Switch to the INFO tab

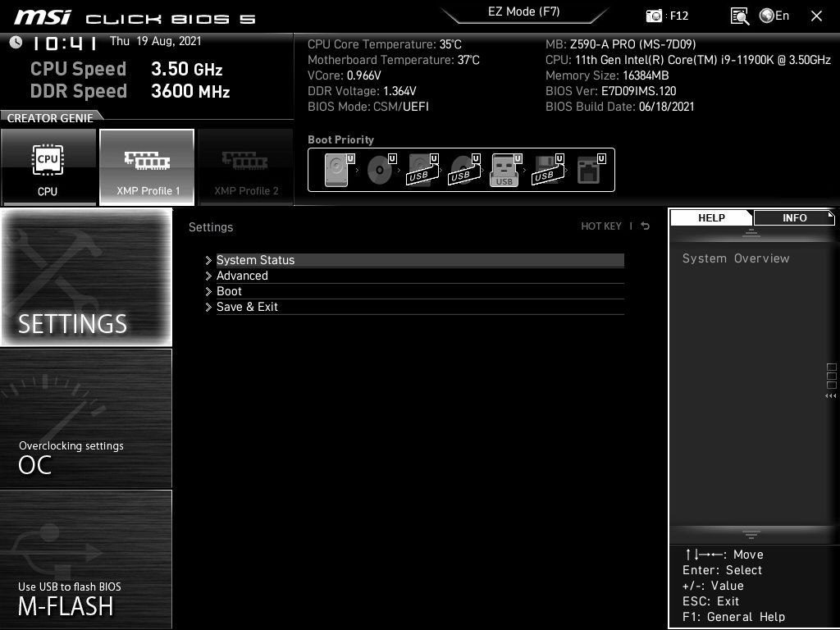pos(794,217)
